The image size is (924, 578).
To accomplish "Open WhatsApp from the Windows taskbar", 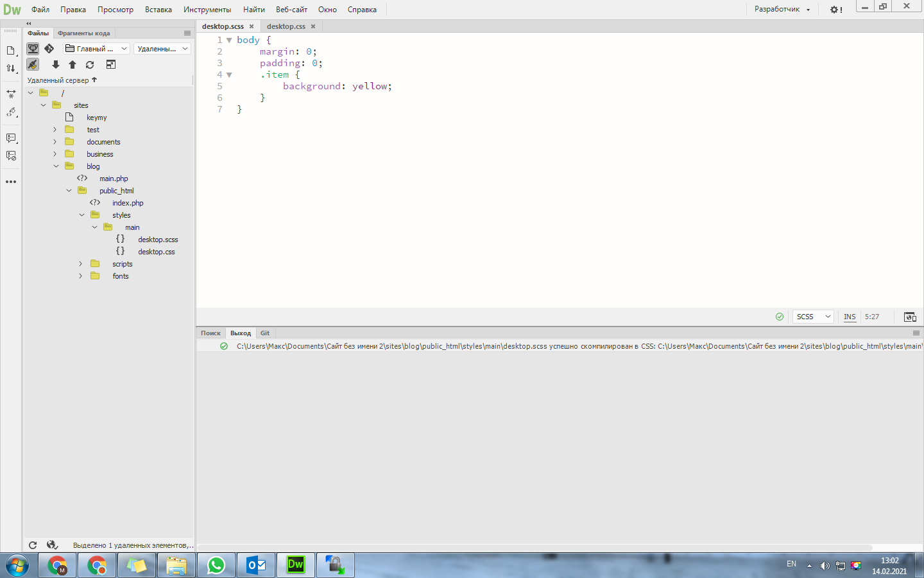I will point(216,565).
